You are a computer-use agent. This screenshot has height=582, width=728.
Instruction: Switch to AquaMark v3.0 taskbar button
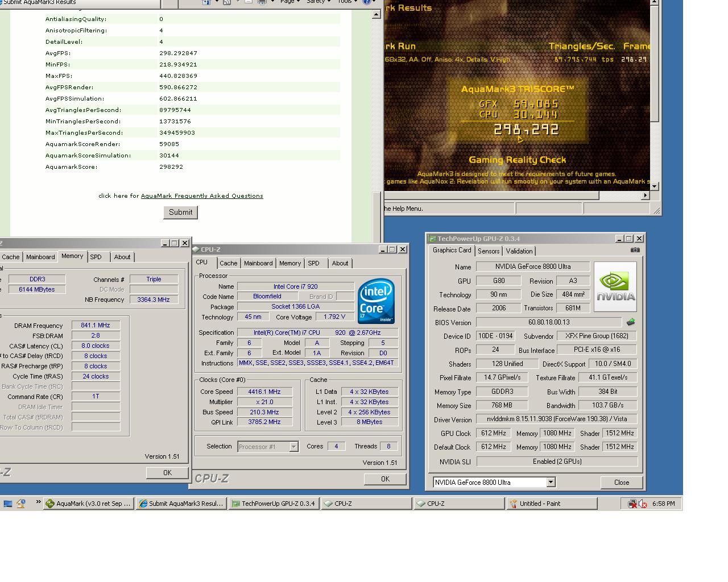(89, 504)
